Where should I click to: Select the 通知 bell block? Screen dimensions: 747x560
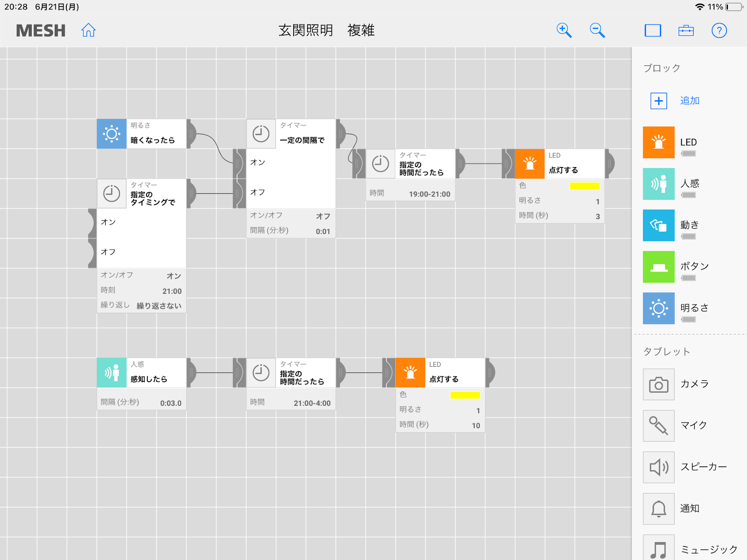tap(658, 509)
